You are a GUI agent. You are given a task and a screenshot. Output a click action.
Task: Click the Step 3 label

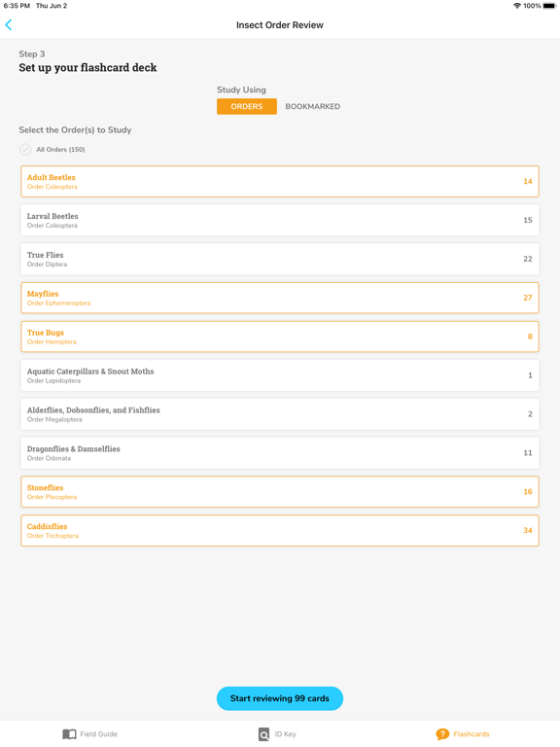pyautogui.click(x=32, y=53)
